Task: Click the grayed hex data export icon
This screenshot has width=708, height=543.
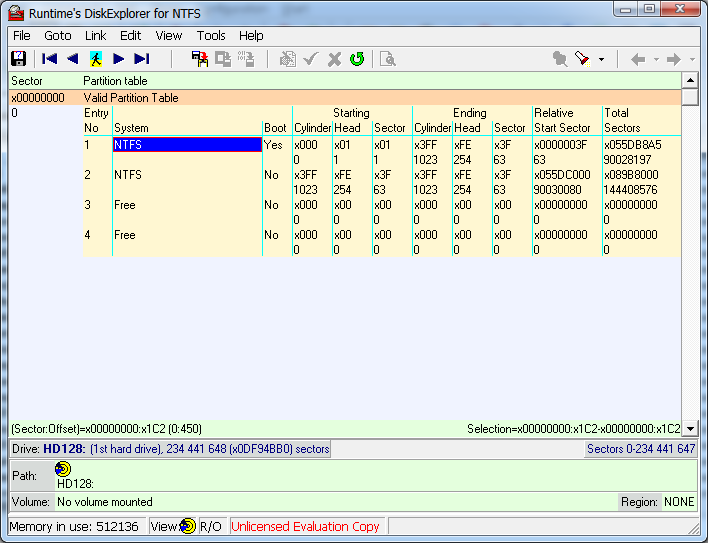Action: coord(246,59)
